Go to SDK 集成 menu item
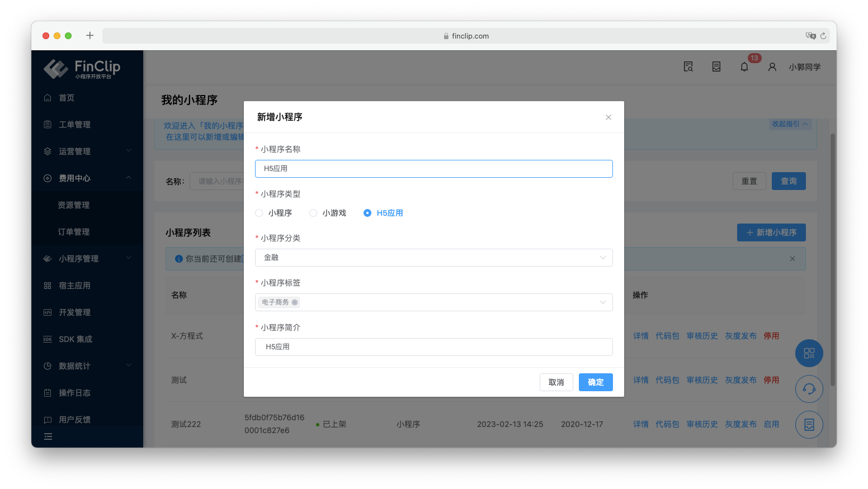Image resolution: width=868 pixels, height=489 pixels. tap(75, 339)
